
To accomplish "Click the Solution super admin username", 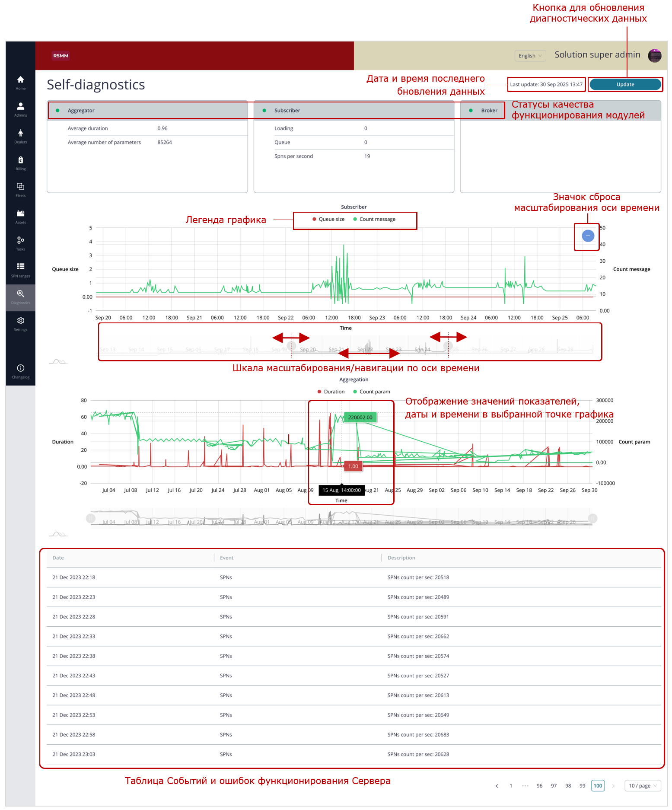I will [597, 55].
